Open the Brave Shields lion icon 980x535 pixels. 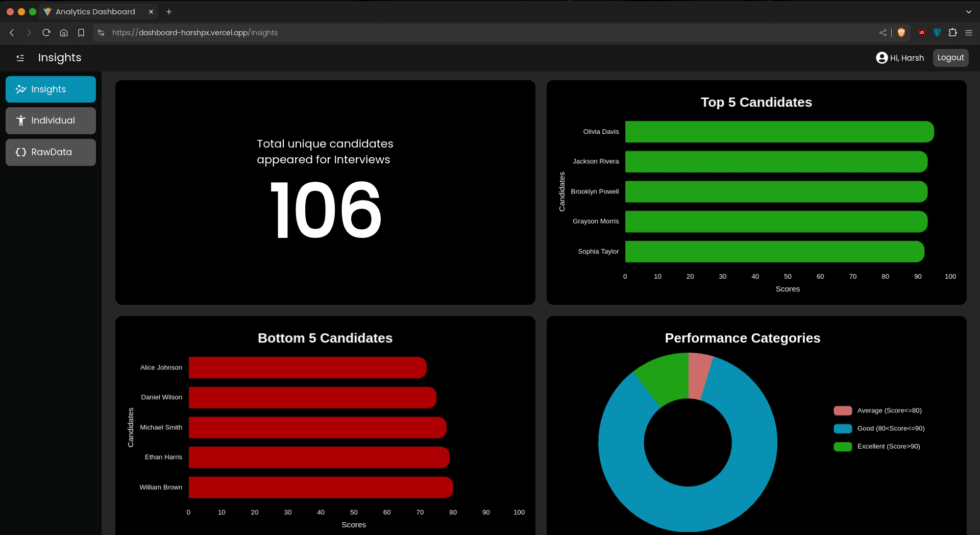[x=901, y=33]
